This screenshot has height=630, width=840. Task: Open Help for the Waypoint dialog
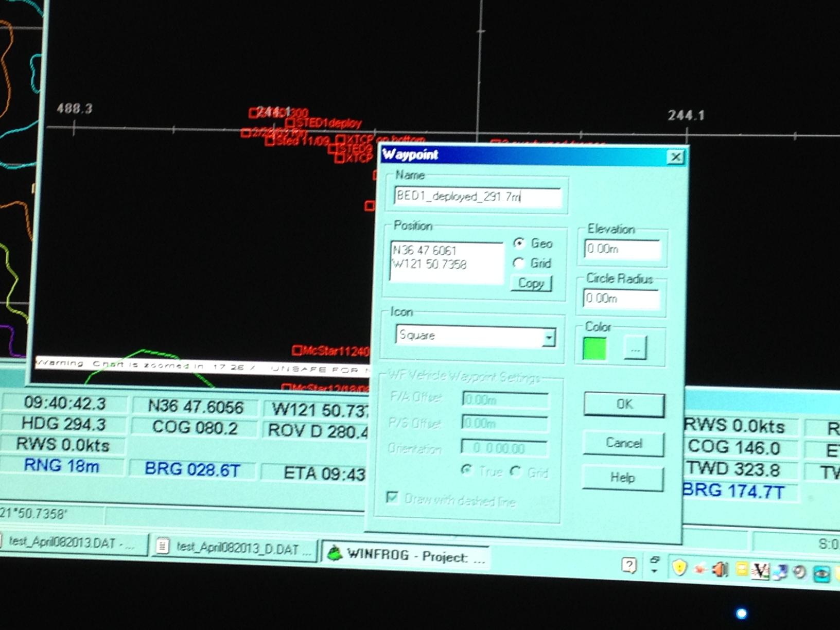click(x=622, y=478)
